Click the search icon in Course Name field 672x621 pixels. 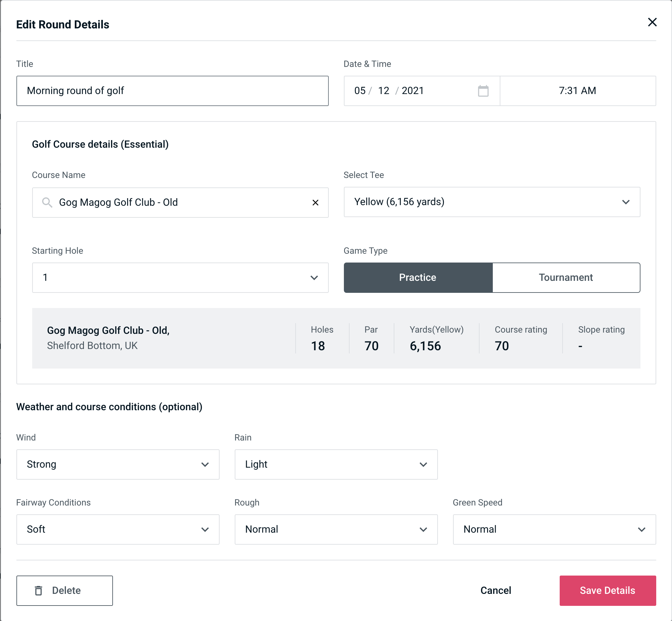tap(47, 203)
